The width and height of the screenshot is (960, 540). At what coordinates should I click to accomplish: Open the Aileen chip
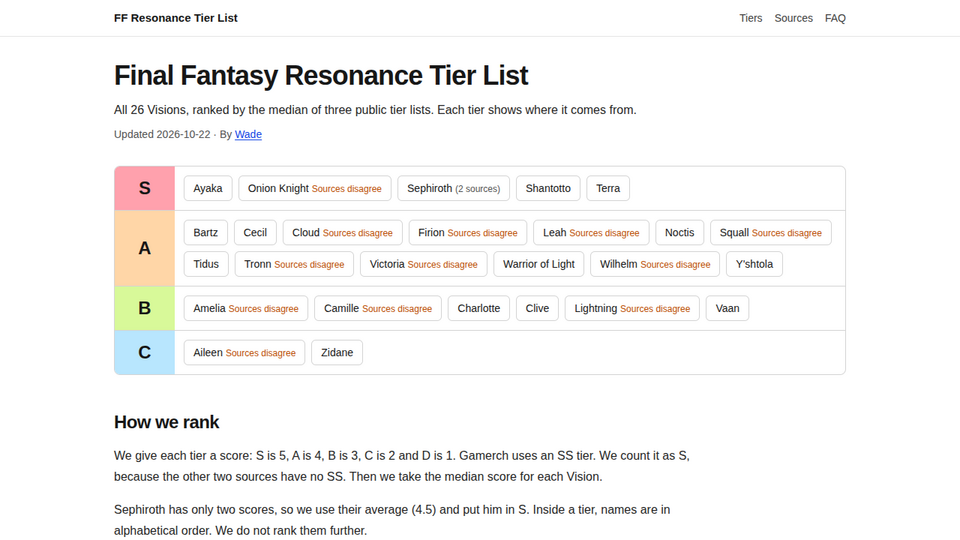click(244, 352)
